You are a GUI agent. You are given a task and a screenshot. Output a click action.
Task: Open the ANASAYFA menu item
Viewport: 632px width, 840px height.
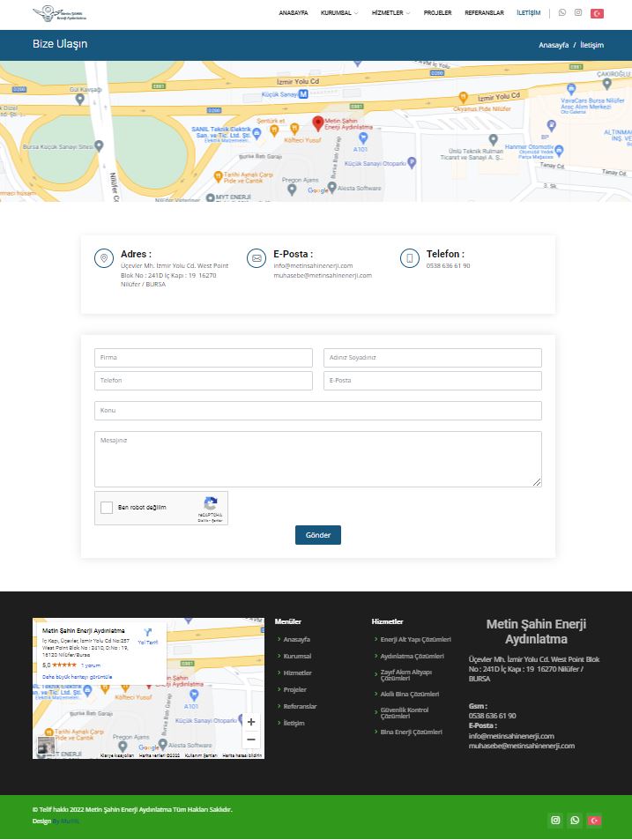[x=294, y=13]
